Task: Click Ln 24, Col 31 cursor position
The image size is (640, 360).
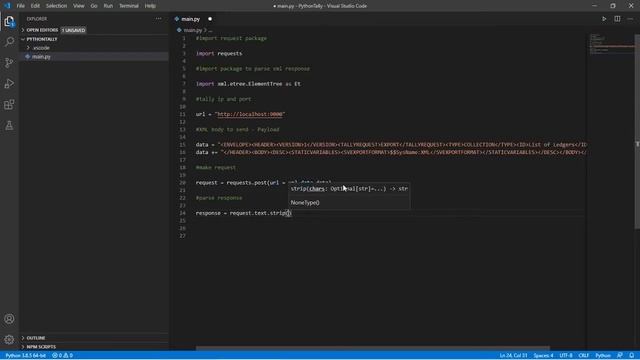Action: point(513,356)
